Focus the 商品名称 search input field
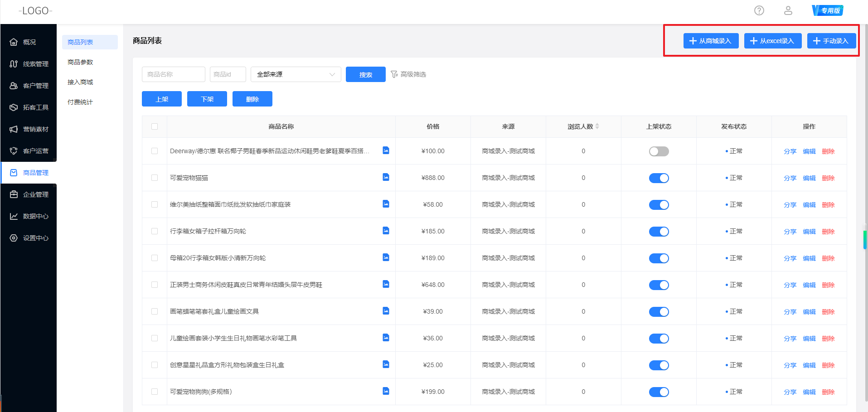Screen dimensions: 868x412 coord(173,74)
